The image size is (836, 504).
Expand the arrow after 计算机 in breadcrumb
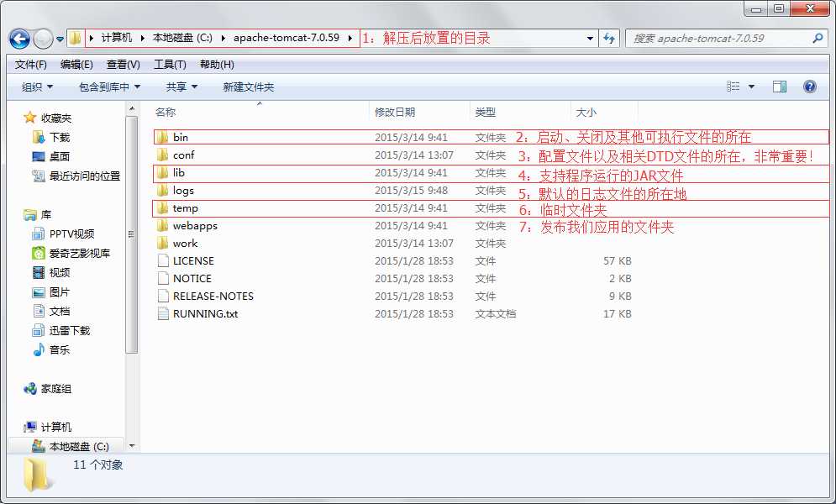tap(142, 38)
